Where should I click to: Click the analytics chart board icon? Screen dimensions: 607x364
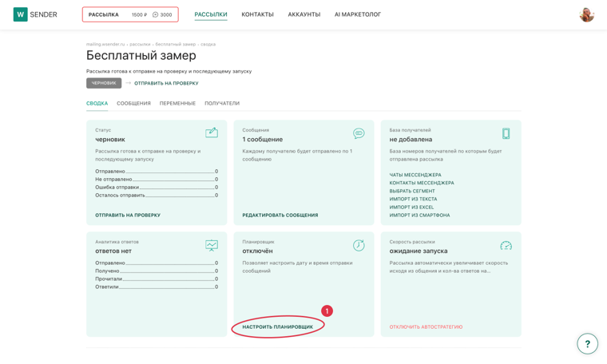point(212,245)
